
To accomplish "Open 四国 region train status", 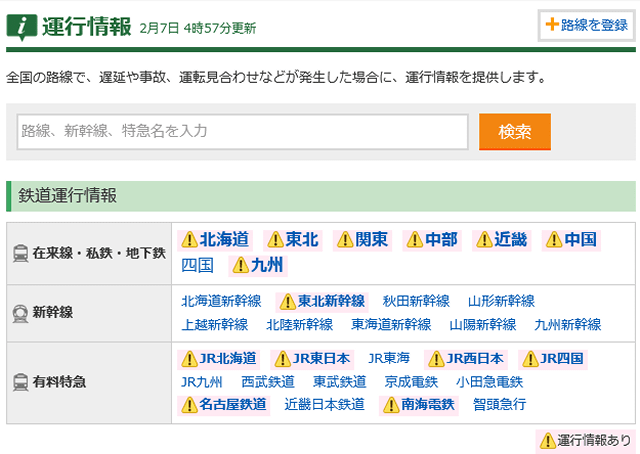I will [x=198, y=265].
